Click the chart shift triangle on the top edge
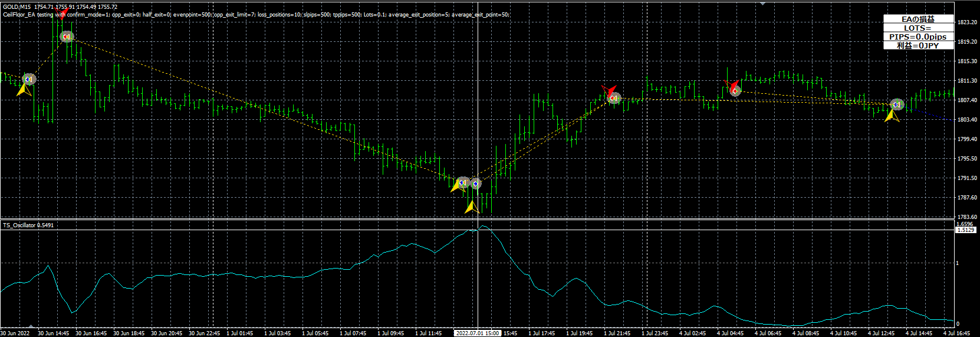This screenshot has width=980, height=337. (763, 3)
